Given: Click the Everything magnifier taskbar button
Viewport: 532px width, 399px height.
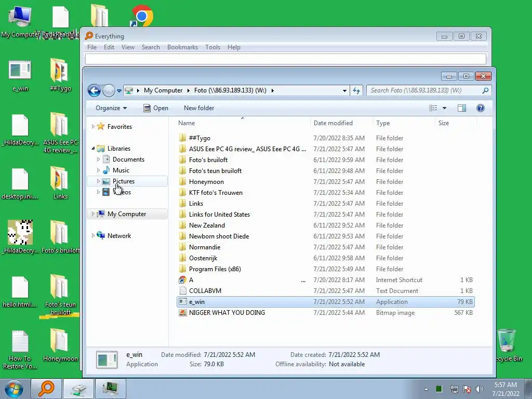Looking at the screenshot, I should [46, 389].
